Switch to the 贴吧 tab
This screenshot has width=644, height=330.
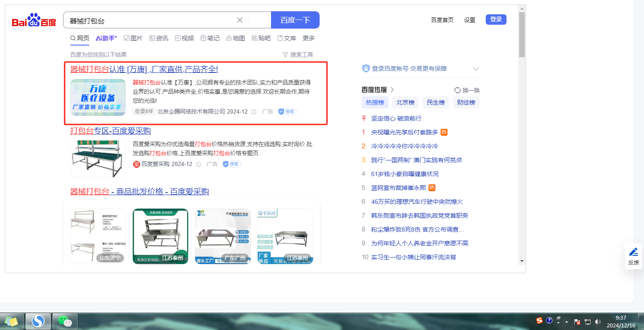261,38
